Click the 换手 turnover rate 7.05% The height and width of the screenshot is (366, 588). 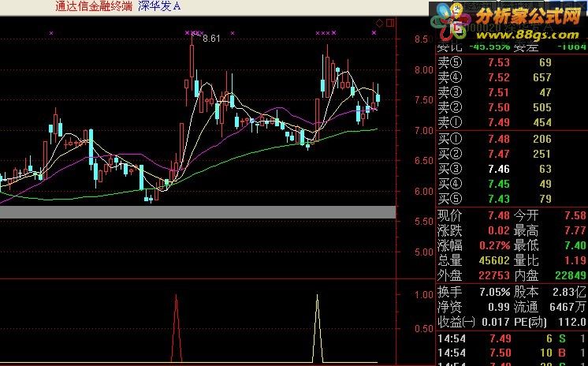click(495, 292)
